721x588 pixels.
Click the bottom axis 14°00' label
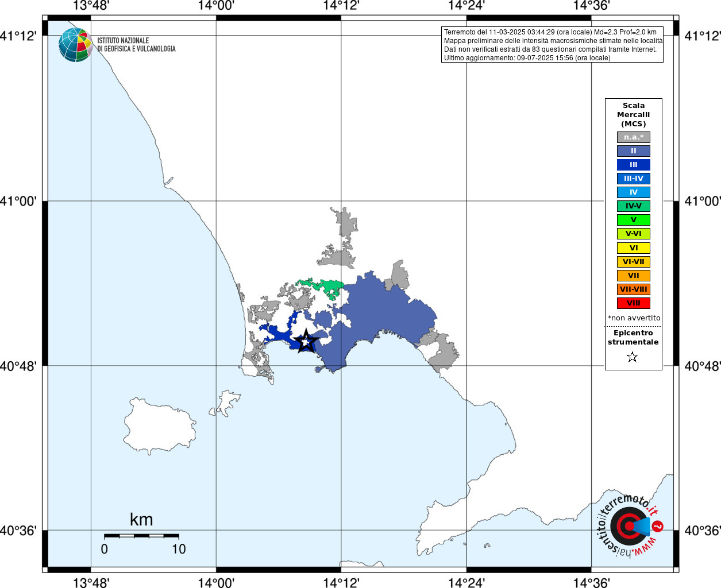[x=216, y=582]
